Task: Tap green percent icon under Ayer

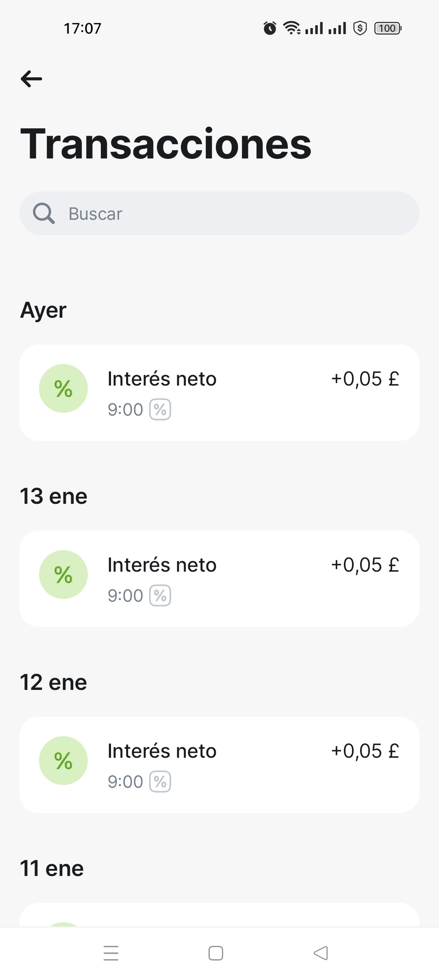Action: [63, 388]
